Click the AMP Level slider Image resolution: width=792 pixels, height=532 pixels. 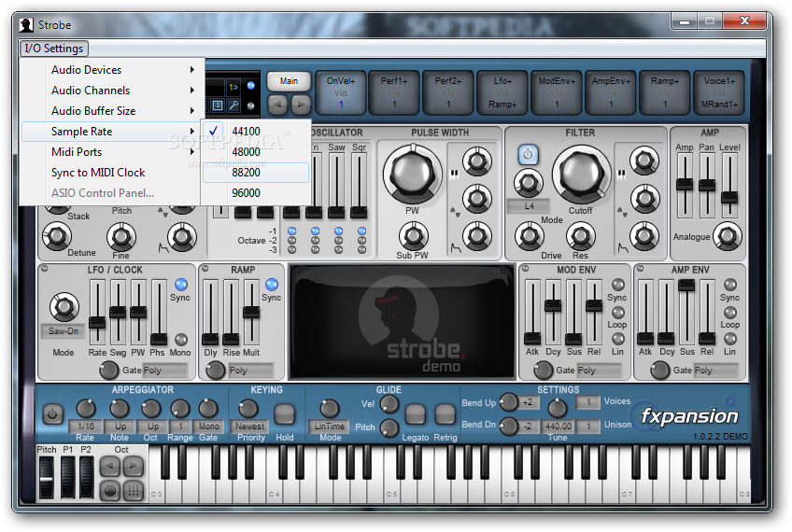[x=729, y=186]
